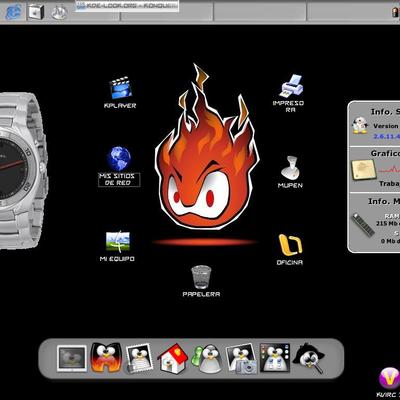Image resolution: width=400 pixels, height=400 pixels.
Task: Launch the purple KVIrc icon
Action: (x=390, y=377)
